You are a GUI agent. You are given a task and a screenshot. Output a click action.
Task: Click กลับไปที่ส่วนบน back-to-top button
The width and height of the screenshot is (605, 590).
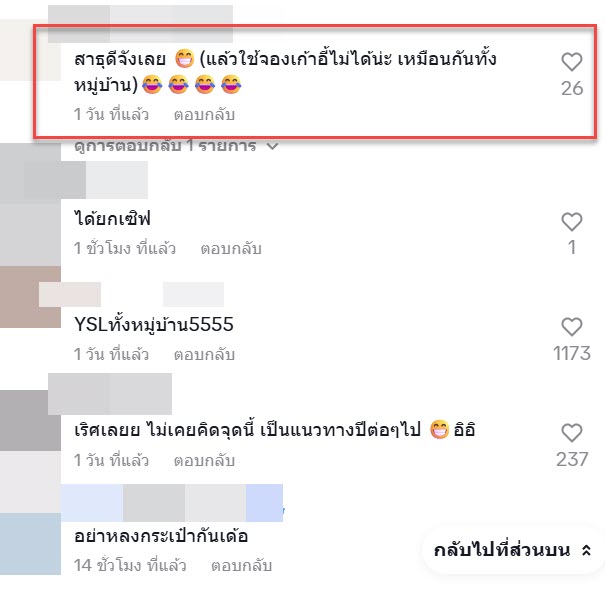coord(511,550)
